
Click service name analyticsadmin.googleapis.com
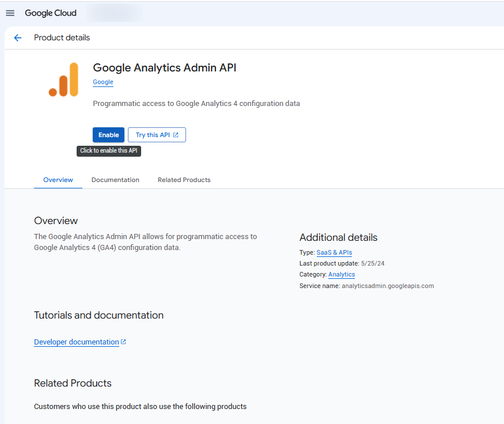click(x=388, y=286)
